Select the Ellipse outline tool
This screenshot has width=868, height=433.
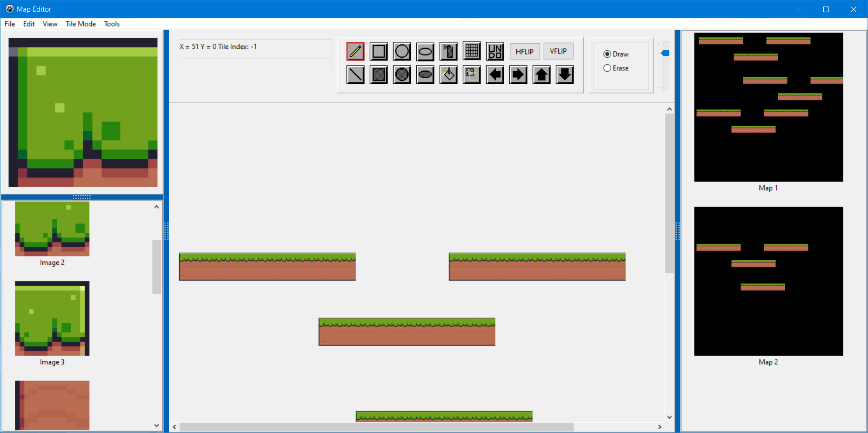425,51
